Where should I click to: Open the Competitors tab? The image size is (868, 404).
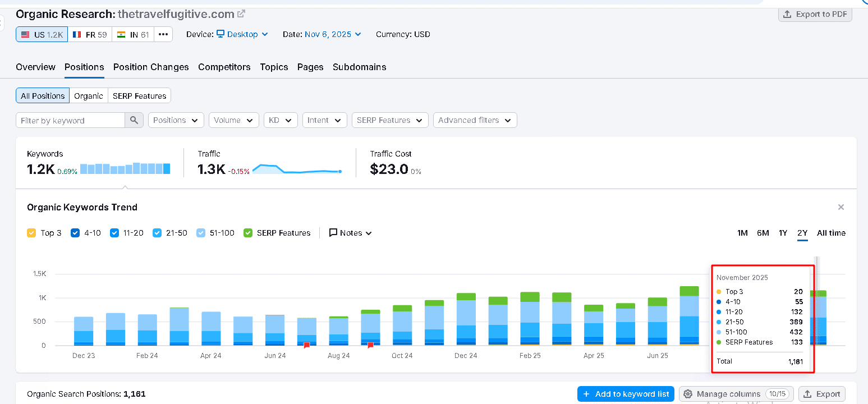[x=224, y=67]
